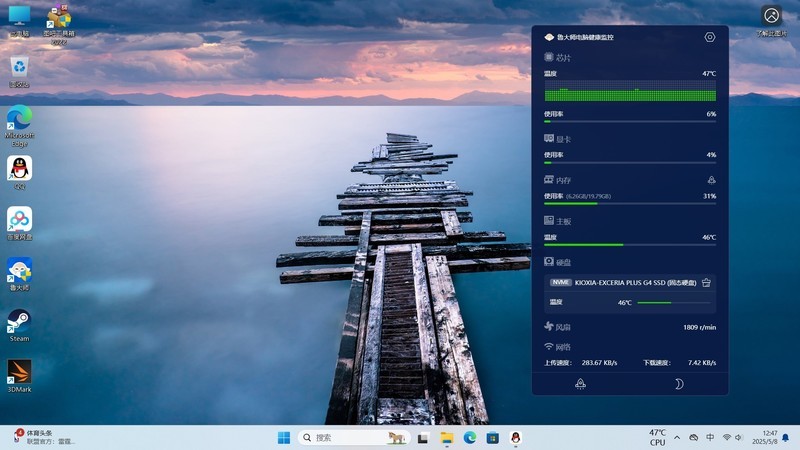Toggle the input method 中 indicator in tray
The height and width of the screenshot is (450, 800).
click(x=710, y=438)
